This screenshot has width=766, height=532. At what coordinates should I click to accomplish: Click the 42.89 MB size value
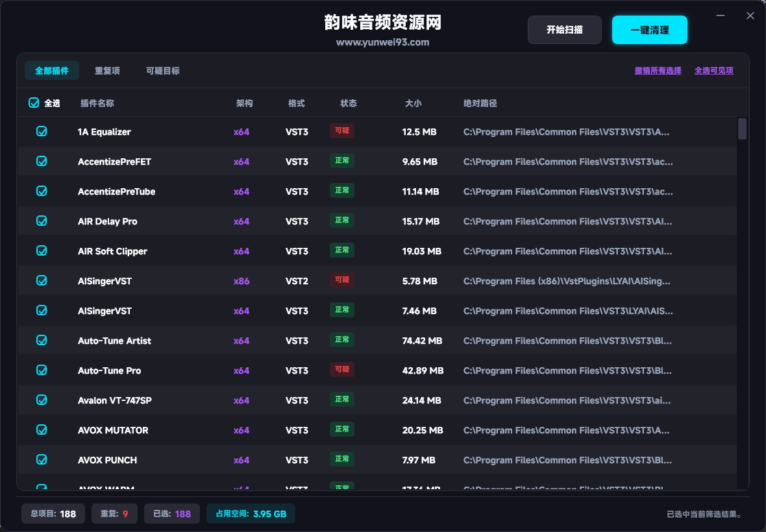coord(423,370)
